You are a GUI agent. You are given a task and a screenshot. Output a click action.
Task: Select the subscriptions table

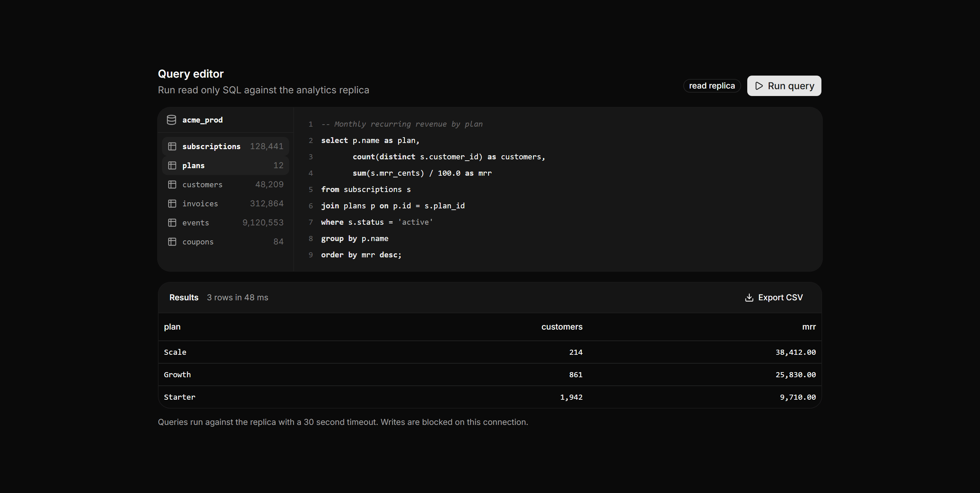(225, 146)
